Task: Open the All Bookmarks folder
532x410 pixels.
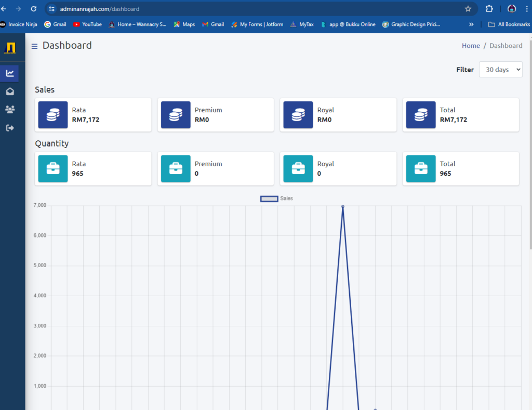Action: (509, 24)
